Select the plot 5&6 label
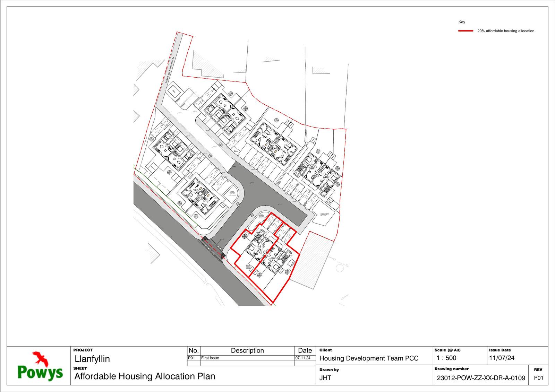This screenshot has height=392, width=555. [x=311, y=168]
